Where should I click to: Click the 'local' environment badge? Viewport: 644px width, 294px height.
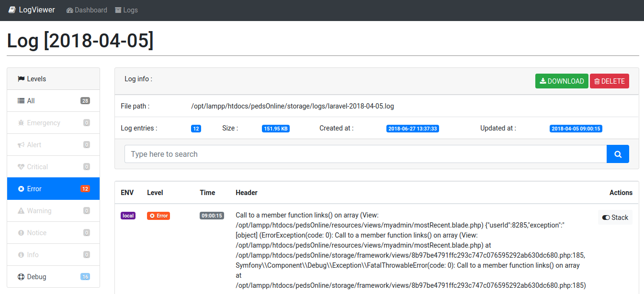click(128, 216)
